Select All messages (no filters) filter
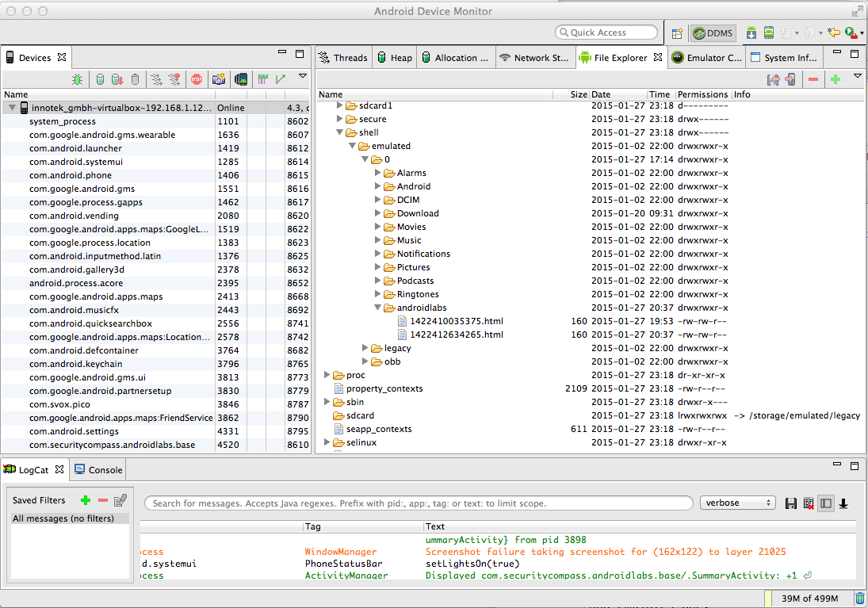The height and width of the screenshot is (608, 868). pyautogui.click(x=62, y=518)
